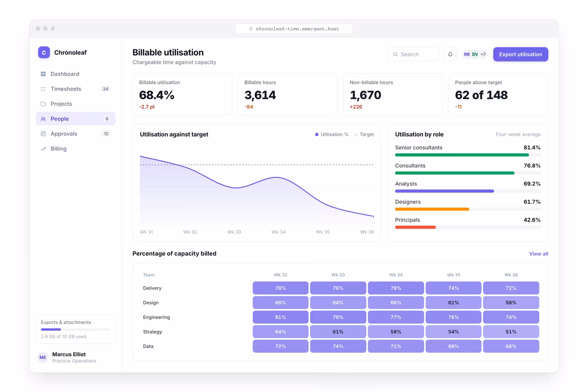Click the Timesheets checklist icon
The width and height of the screenshot is (588, 392).
click(x=43, y=89)
